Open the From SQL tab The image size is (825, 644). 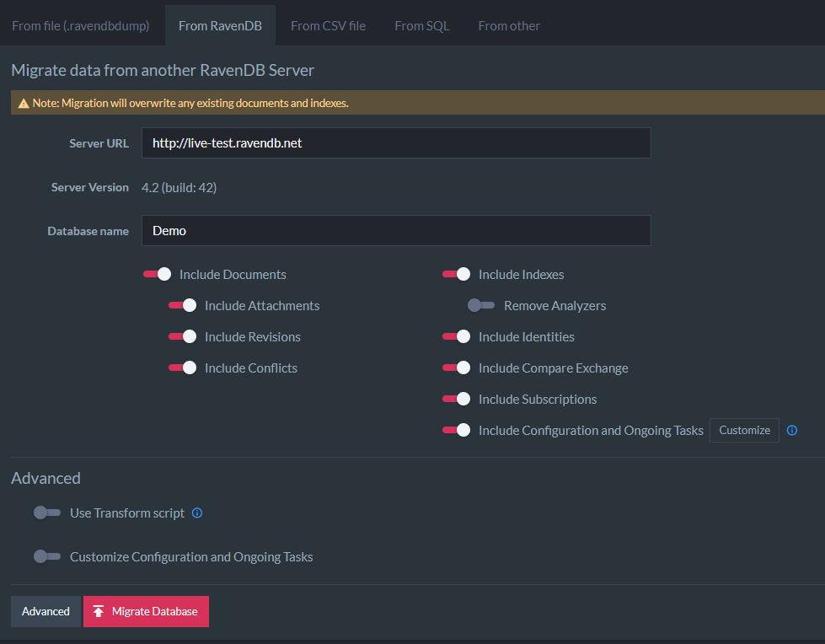point(422,26)
